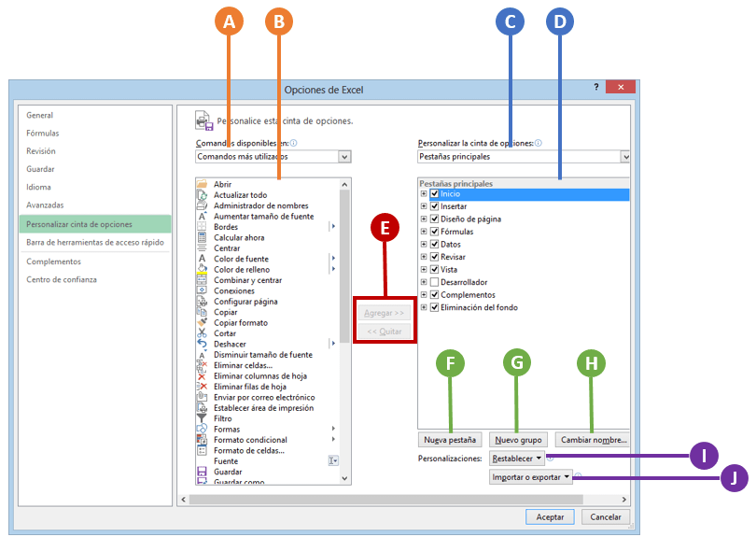Click the Eliminar filas de hoja icon
The image size is (756, 537).
202,387
